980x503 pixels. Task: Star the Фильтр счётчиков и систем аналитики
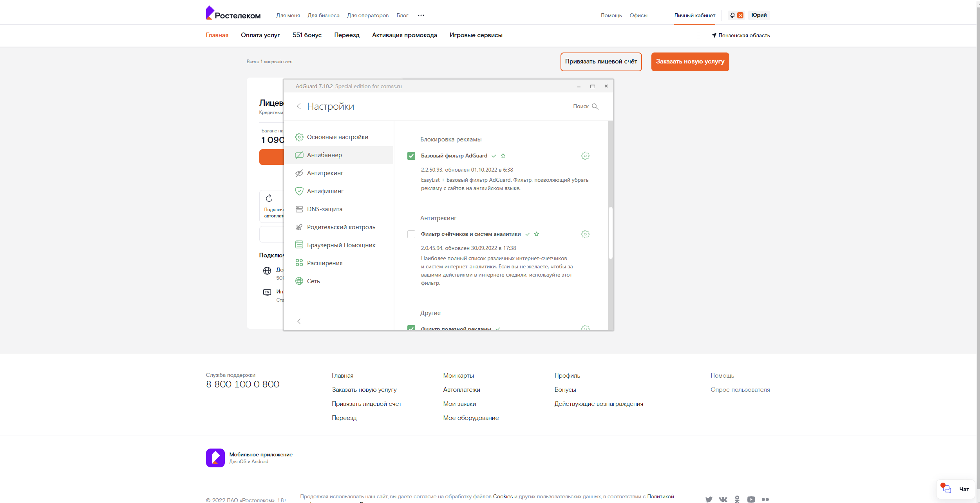(537, 234)
